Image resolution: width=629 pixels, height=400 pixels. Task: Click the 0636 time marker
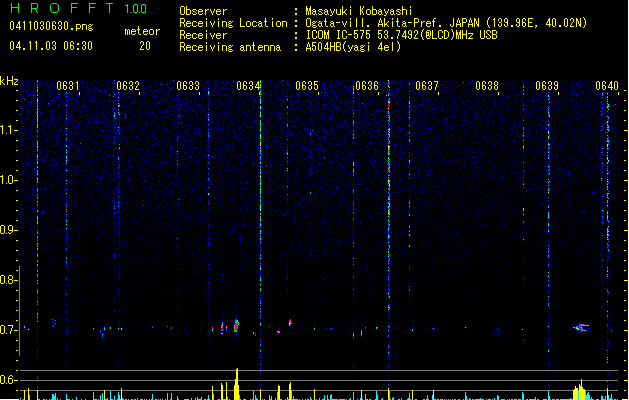click(x=367, y=86)
